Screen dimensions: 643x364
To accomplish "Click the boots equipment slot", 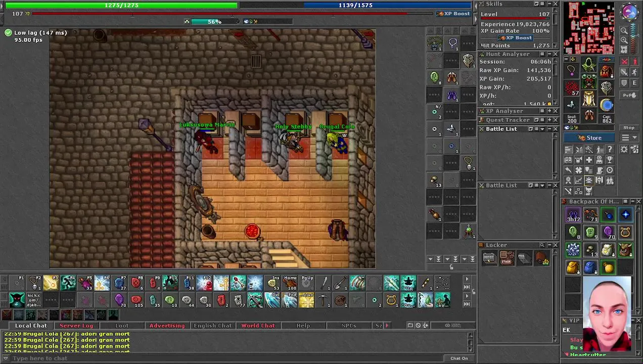I will coord(589,115).
